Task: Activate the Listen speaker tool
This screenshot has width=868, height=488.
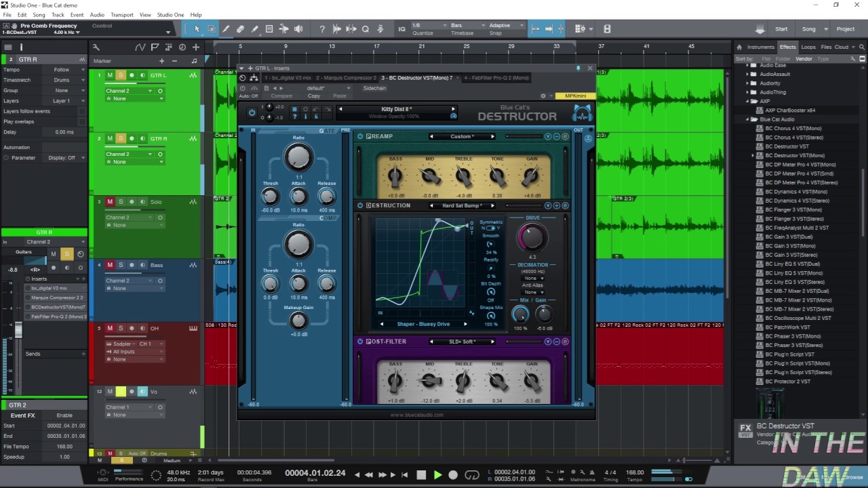Action: [x=298, y=29]
